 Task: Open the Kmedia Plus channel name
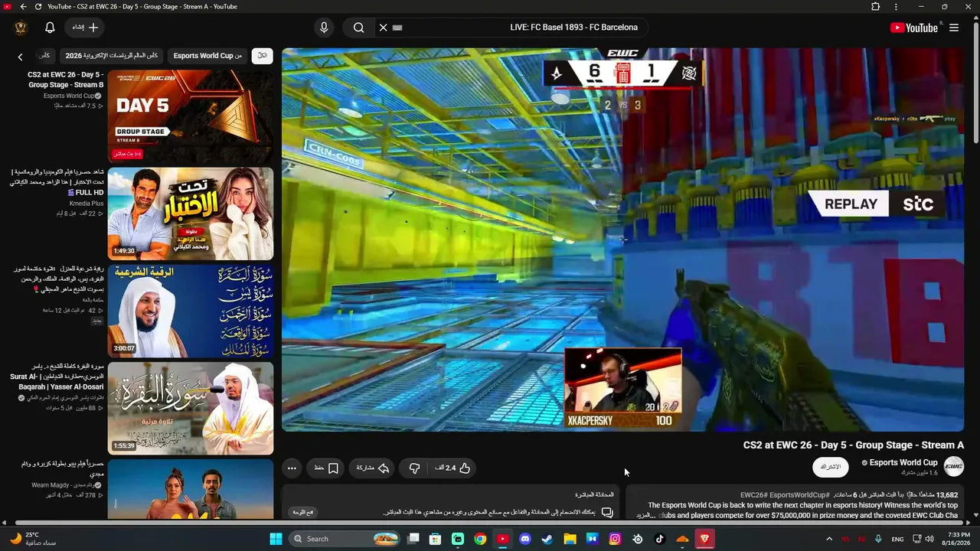point(87,204)
